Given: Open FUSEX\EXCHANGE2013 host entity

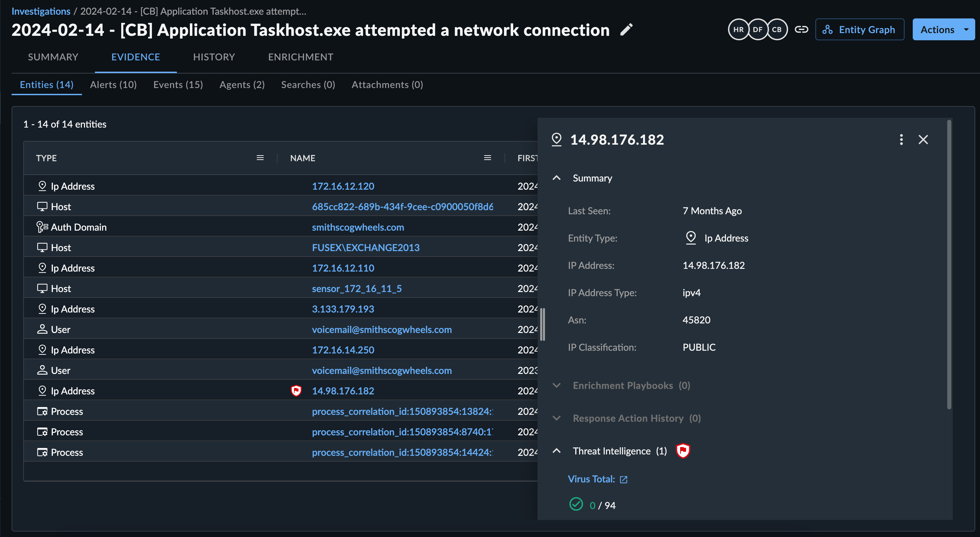Looking at the screenshot, I should pos(366,248).
